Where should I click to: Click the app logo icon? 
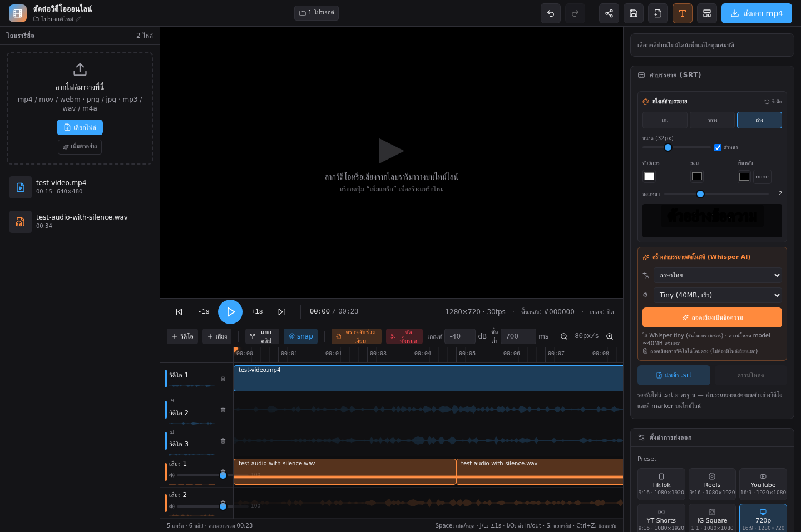(x=18, y=13)
